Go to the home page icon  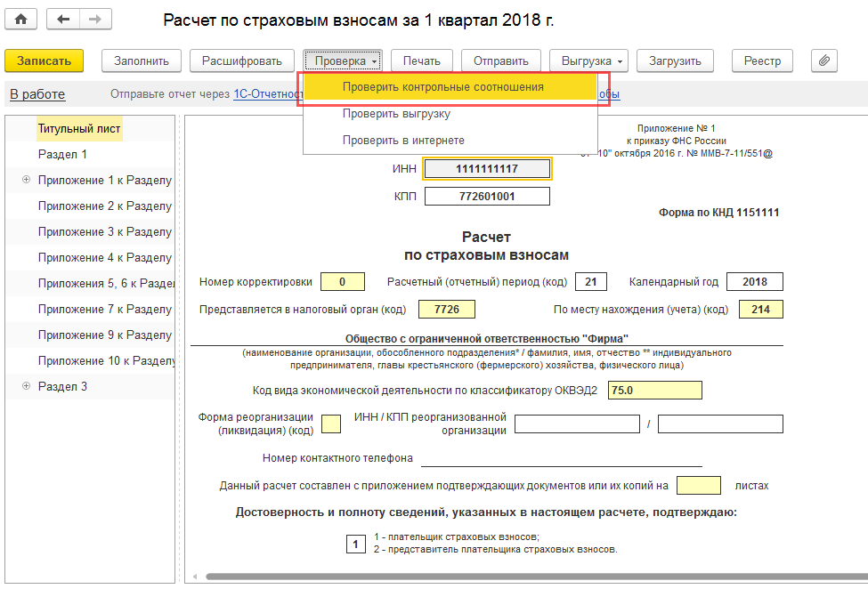(21, 20)
